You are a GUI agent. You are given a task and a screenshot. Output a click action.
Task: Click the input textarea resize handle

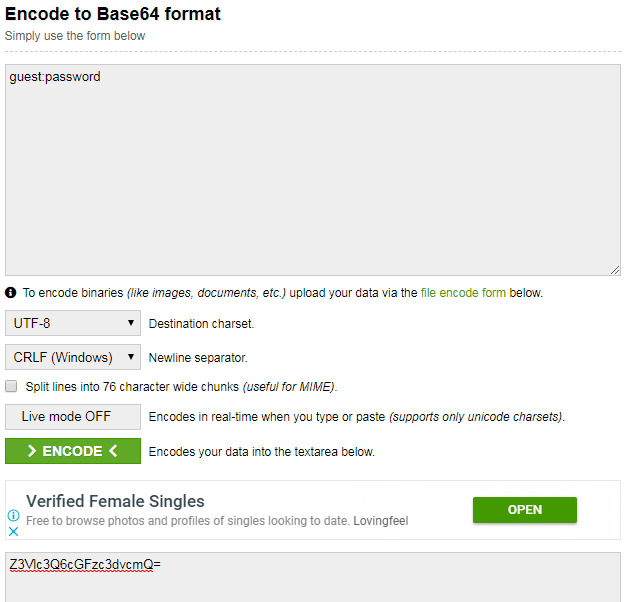[x=615, y=270]
